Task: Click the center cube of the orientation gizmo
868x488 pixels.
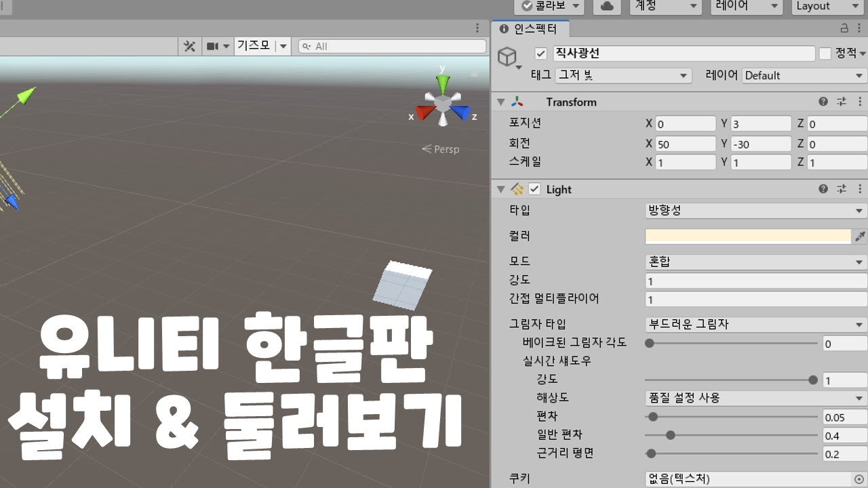Action: tap(443, 104)
